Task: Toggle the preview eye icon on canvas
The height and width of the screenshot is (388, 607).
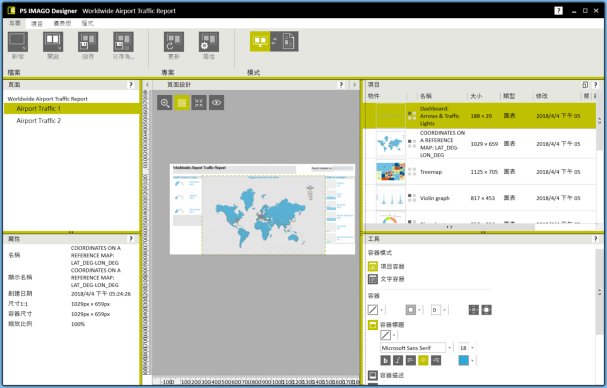Action: (x=216, y=103)
